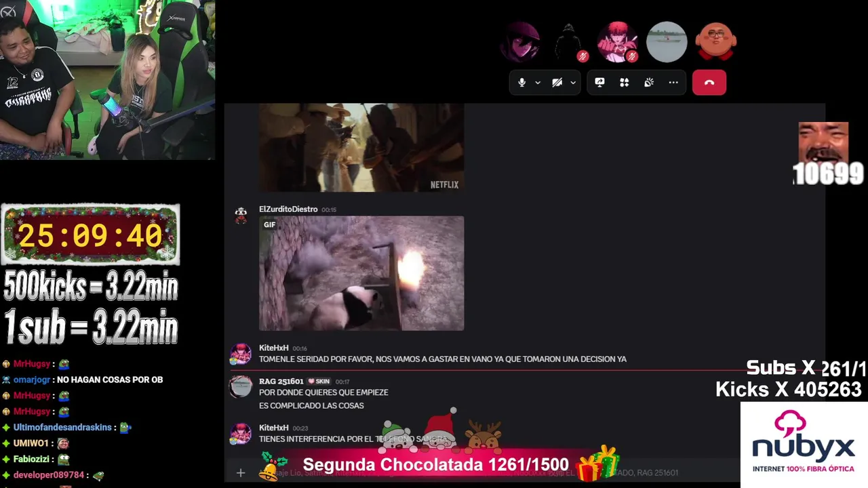Click message 'POR DONDE QUIERES QUE EMPIEZE'
Viewport: 868px width, 488px height.
click(323, 392)
